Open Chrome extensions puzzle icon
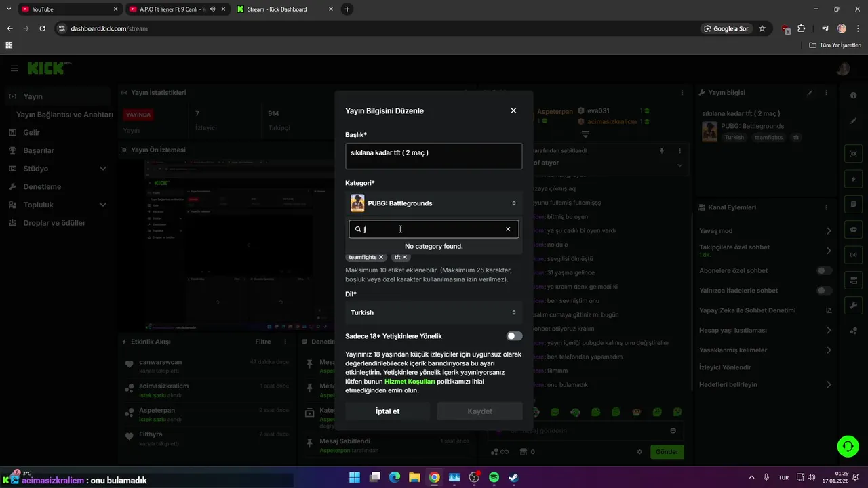 tap(802, 28)
